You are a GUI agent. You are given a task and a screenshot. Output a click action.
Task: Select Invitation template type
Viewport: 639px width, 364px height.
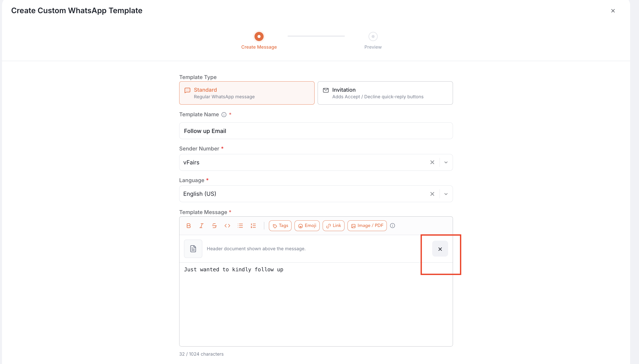(385, 93)
